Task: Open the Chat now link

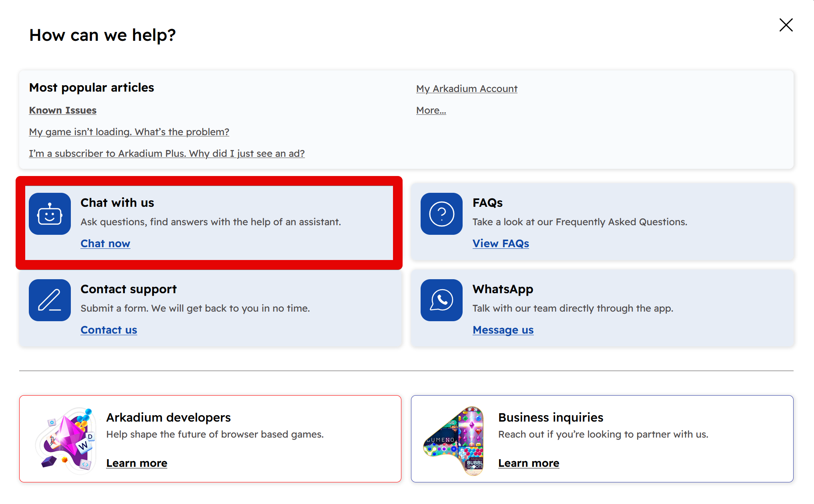Action: pyautogui.click(x=105, y=244)
